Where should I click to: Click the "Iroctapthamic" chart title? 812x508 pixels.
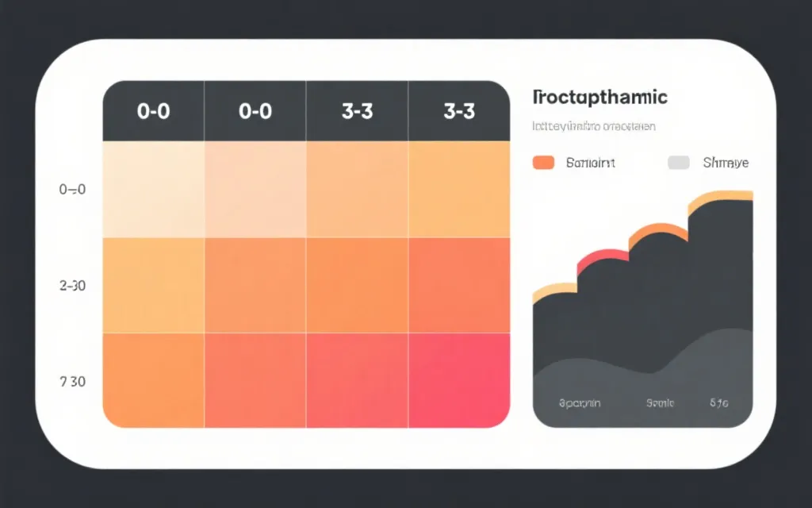coord(600,98)
